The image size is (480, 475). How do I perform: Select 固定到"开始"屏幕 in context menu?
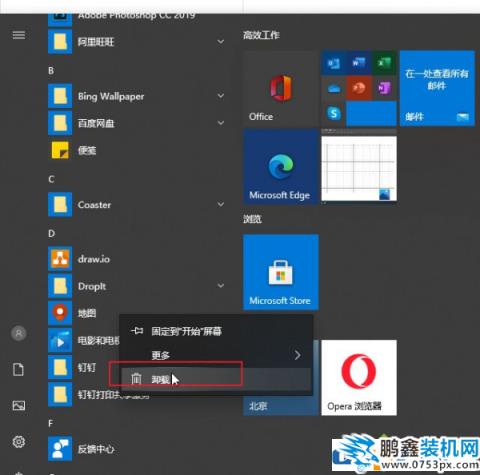point(216,331)
